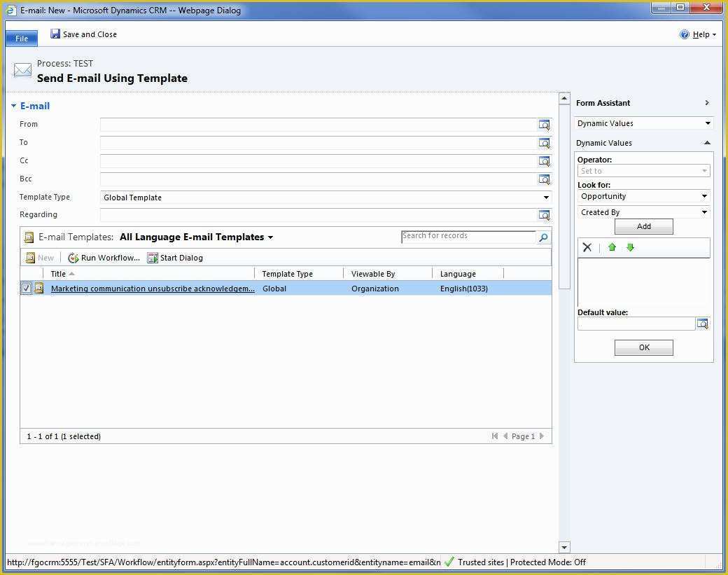Open the Regarding field lookup icon
Screen dimensions: 728x575
pos(544,214)
